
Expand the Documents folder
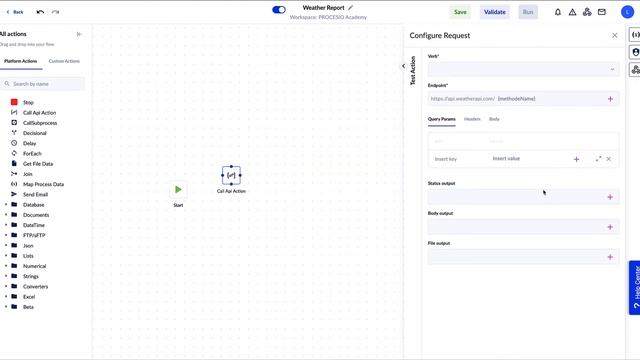pos(6,214)
